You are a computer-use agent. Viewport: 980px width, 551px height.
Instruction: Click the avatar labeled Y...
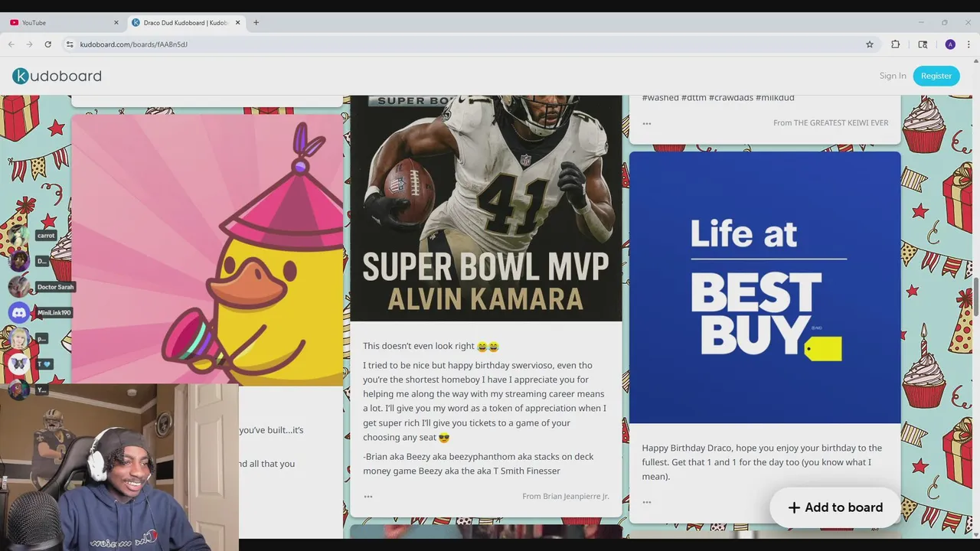pyautogui.click(x=19, y=390)
